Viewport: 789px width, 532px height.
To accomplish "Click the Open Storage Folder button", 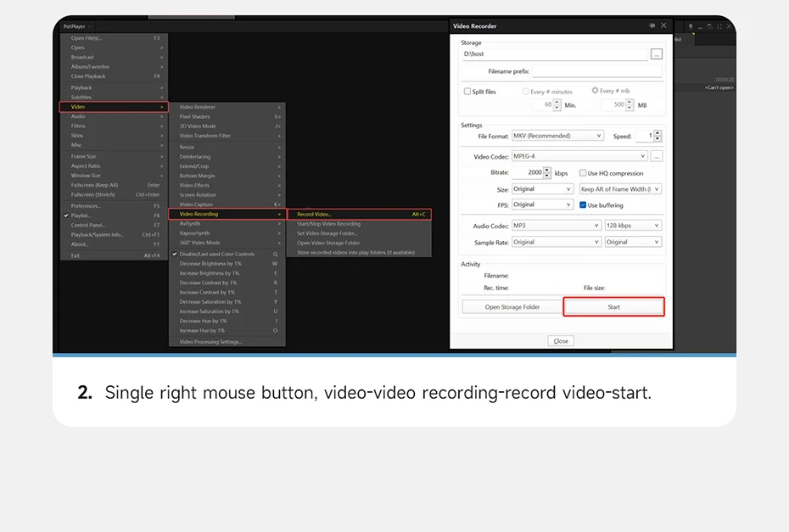I will 512,306.
